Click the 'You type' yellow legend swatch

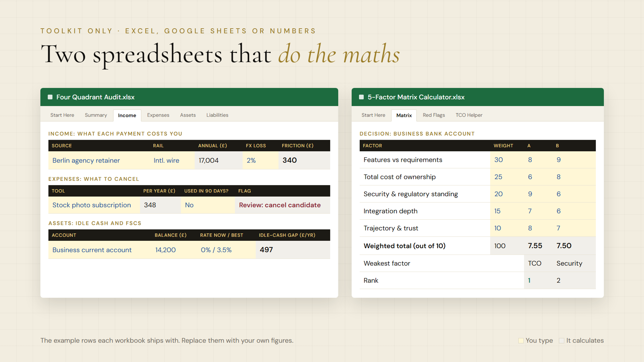click(x=521, y=341)
